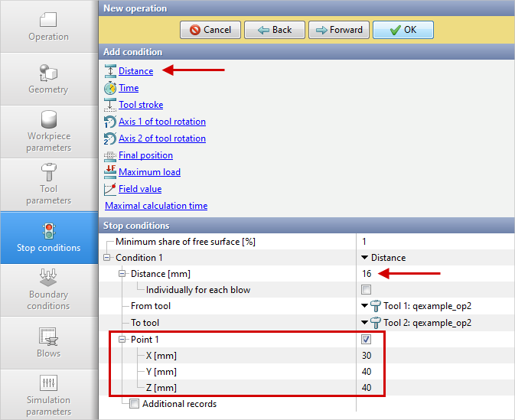The height and width of the screenshot is (420, 515).
Task: Click the Tool stroke icon
Action: click(x=110, y=105)
